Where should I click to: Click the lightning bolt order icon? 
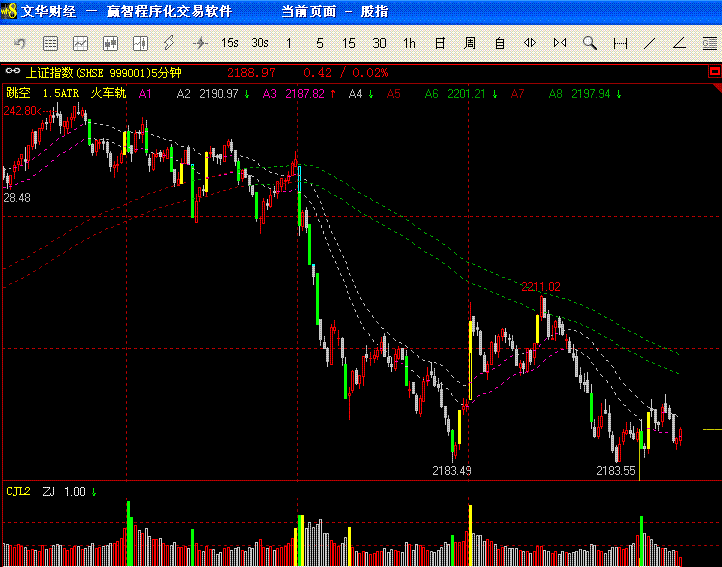(169, 43)
